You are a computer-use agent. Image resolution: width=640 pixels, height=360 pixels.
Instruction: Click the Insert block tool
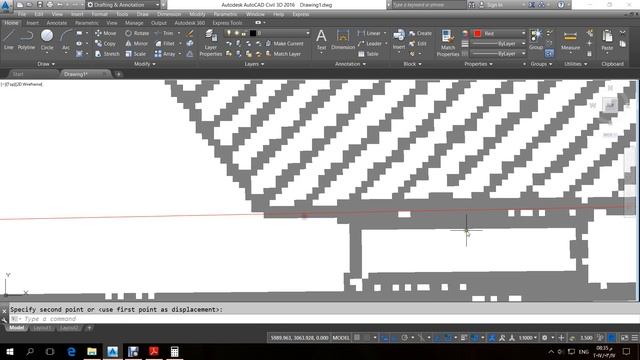point(399,40)
